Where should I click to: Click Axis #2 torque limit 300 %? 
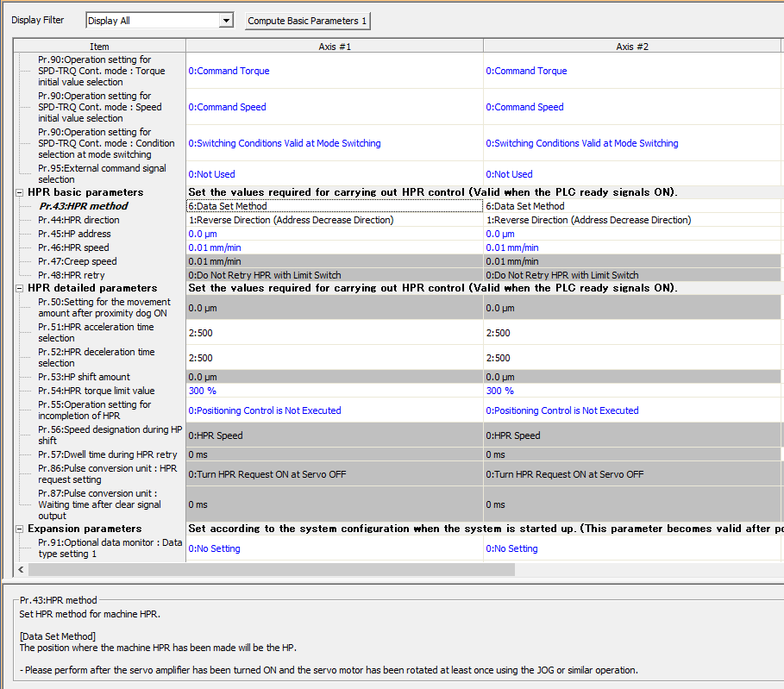632,391
